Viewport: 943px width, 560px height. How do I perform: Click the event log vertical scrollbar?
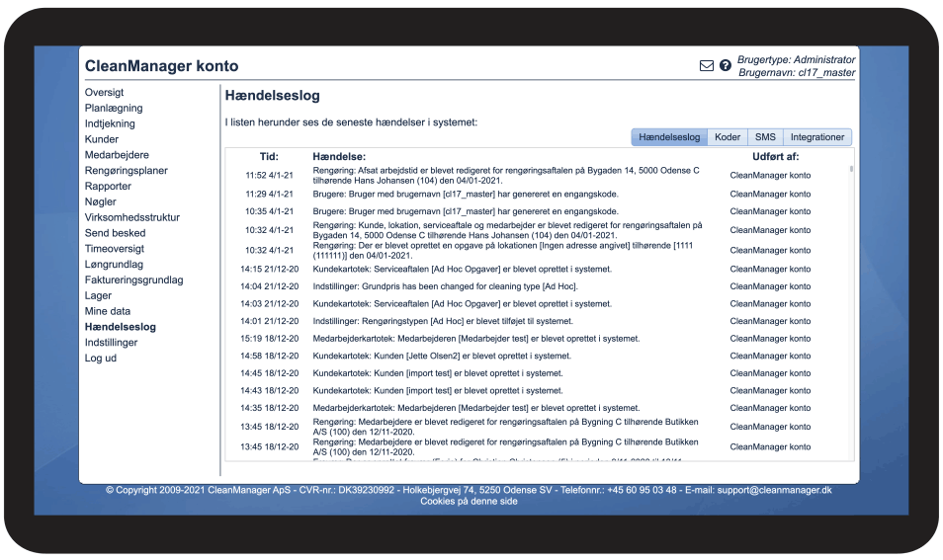coord(851,170)
